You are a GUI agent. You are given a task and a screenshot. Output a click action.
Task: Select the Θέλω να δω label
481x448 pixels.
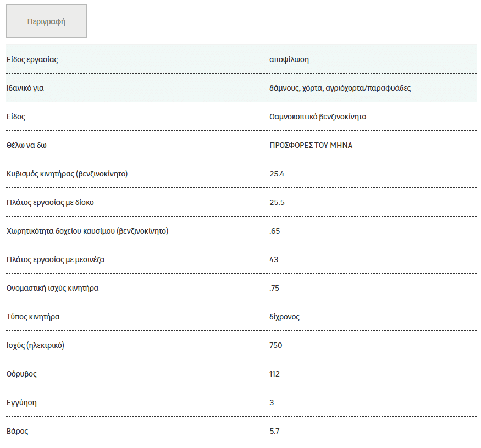tap(26, 145)
